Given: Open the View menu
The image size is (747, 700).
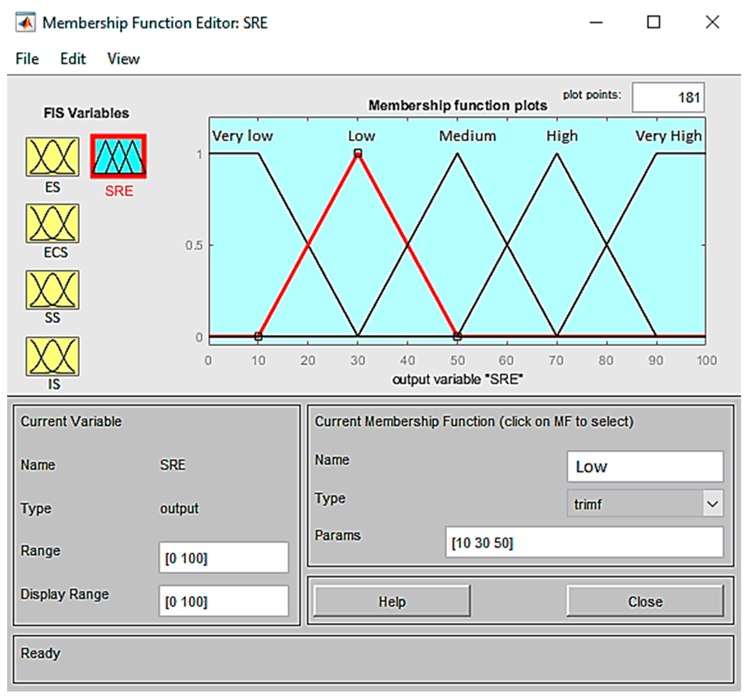Looking at the screenshot, I should click(123, 59).
